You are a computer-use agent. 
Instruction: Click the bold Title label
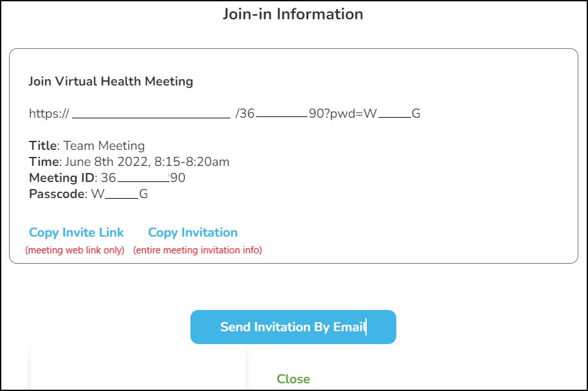[42, 145]
